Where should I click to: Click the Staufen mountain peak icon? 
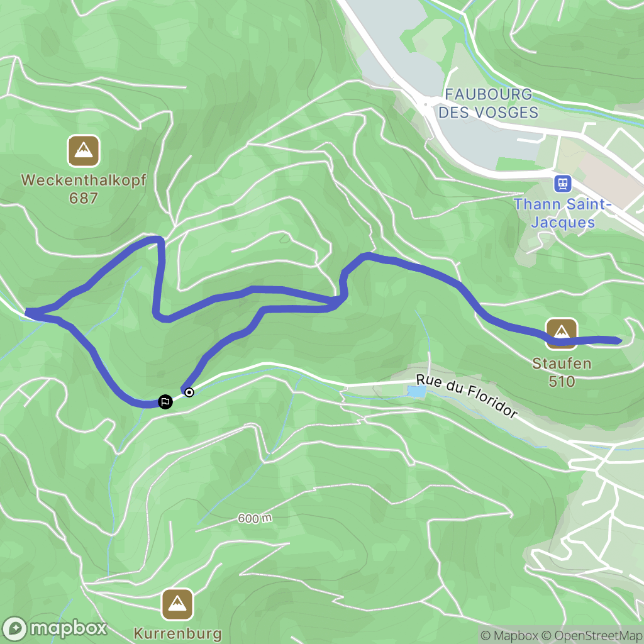click(562, 333)
